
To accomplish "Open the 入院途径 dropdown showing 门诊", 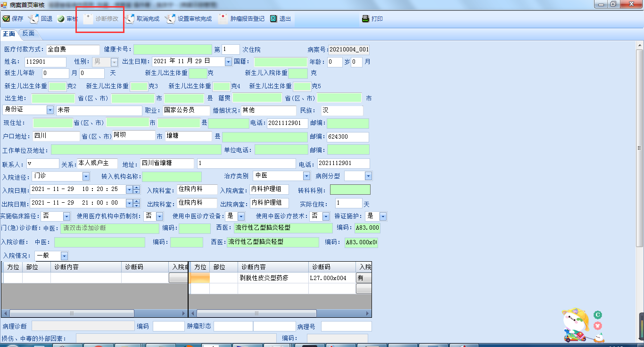I will point(86,176).
